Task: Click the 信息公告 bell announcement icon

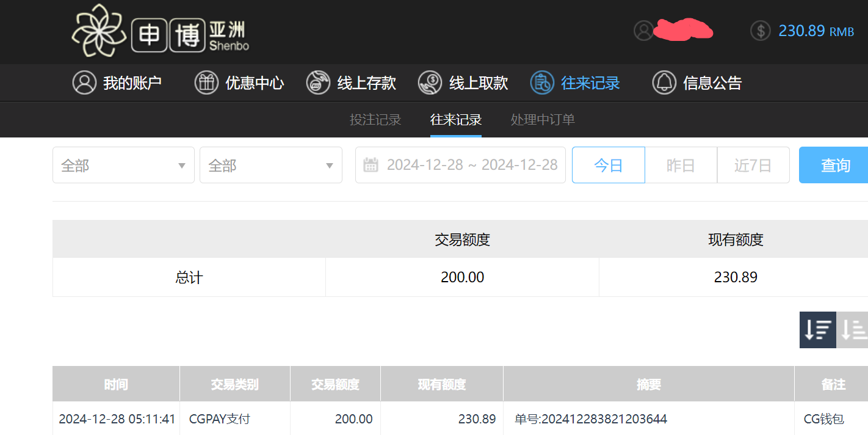Action: point(664,82)
